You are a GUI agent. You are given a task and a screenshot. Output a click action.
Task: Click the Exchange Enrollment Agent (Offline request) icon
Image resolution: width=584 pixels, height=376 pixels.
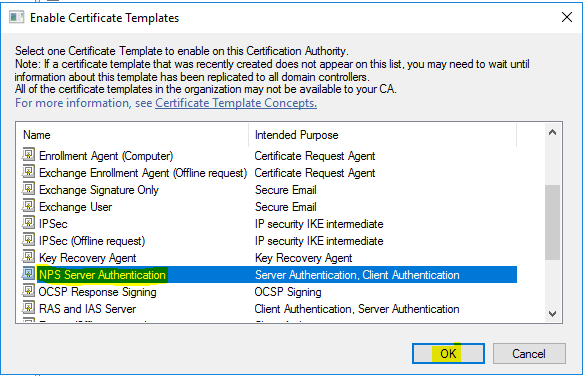click(x=28, y=172)
